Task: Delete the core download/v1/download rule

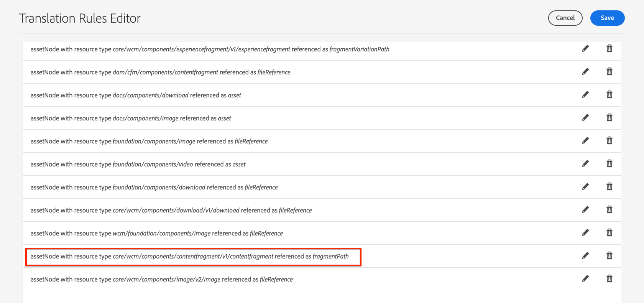Action: pyautogui.click(x=609, y=210)
